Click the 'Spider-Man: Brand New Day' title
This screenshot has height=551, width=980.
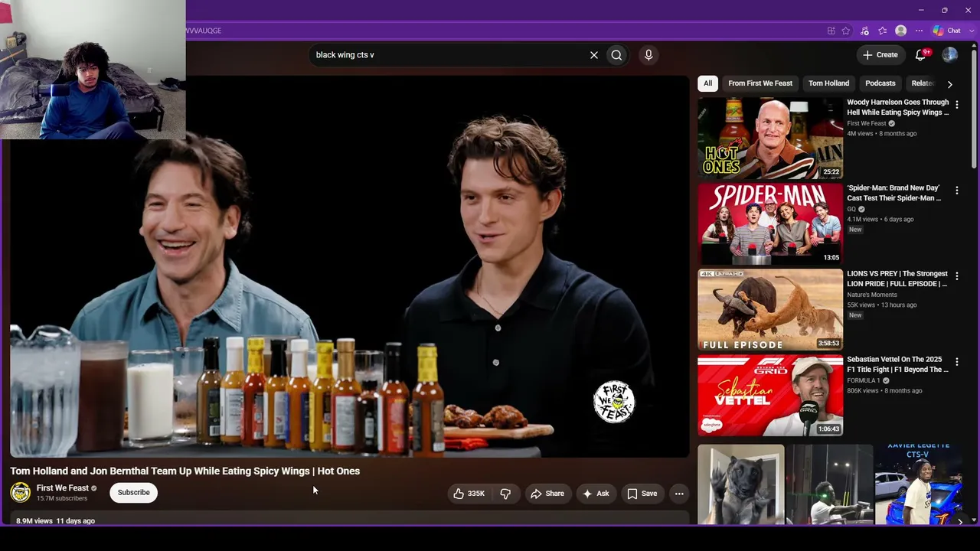893,193
